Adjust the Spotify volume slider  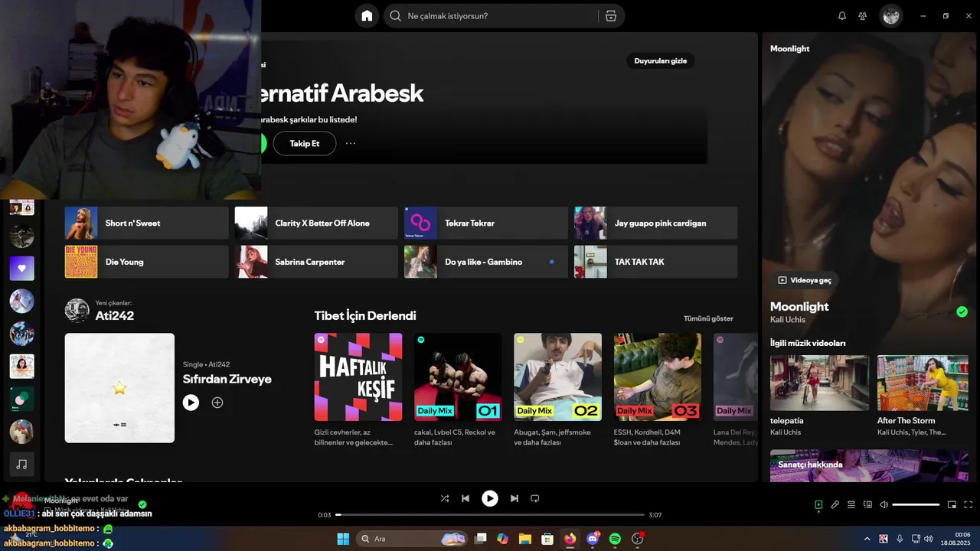pyautogui.click(x=916, y=505)
